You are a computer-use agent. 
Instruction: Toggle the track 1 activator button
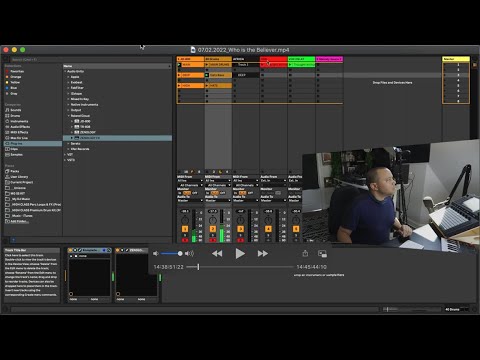[185, 229]
